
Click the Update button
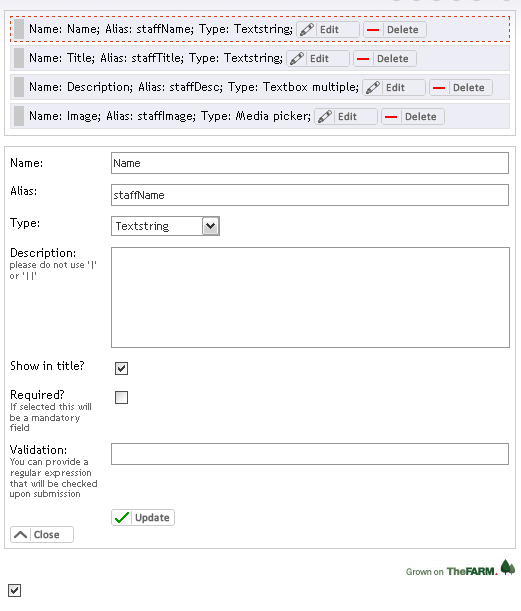143,517
